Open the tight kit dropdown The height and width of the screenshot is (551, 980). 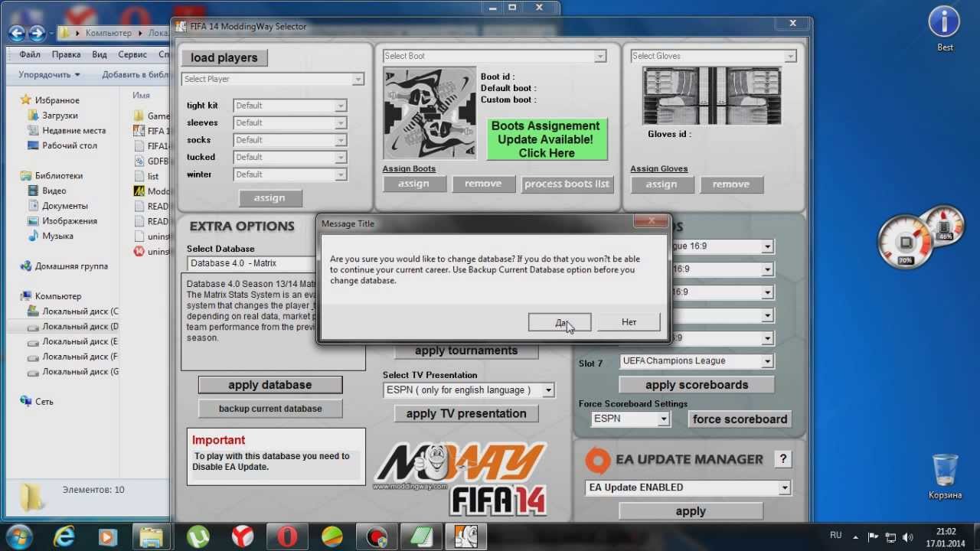tap(341, 106)
